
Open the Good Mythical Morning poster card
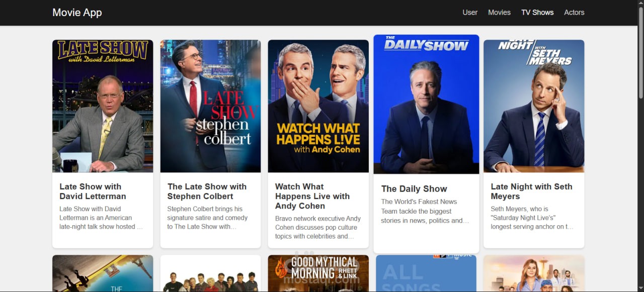tap(318, 273)
